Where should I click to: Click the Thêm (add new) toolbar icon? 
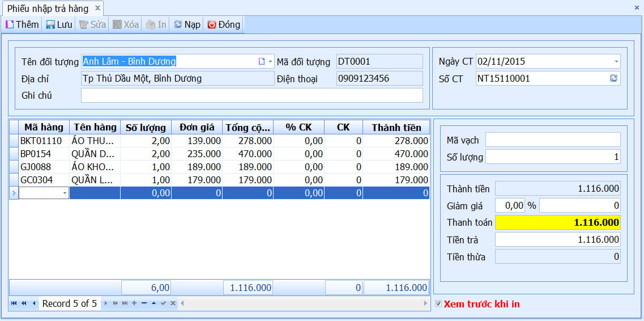tap(9, 24)
